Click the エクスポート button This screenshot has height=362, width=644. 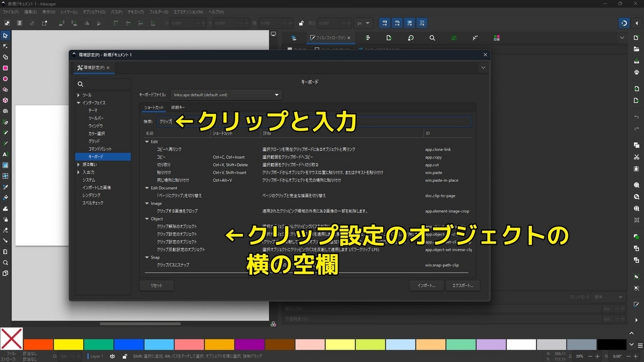tap(462, 285)
